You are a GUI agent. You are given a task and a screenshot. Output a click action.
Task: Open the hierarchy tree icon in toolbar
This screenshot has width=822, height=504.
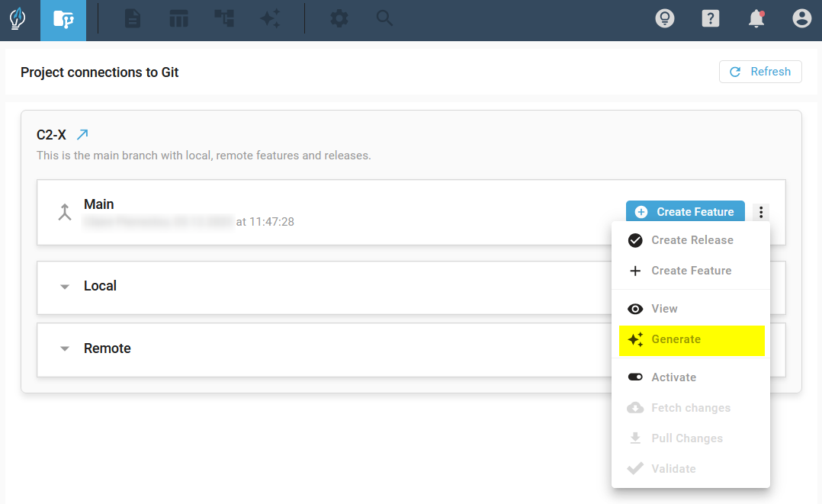(x=224, y=19)
